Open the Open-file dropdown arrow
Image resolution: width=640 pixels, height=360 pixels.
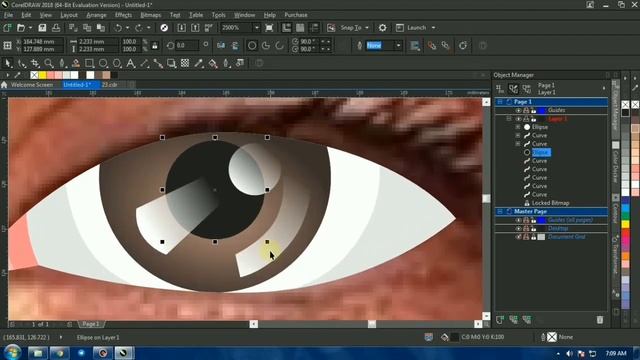[x=30, y=28]
